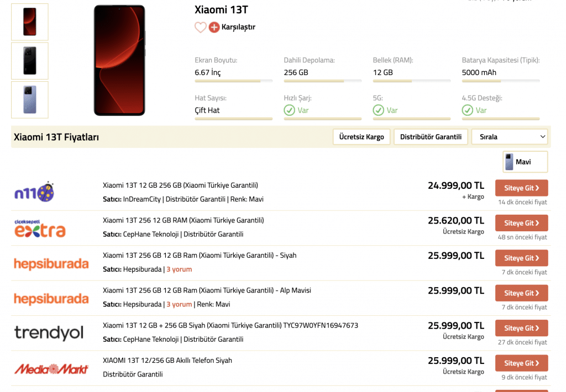Go to Hepsiburada site for the Siyah listing
Image resolution: width=566 pixels, height=392 pixels.
coord(522,258)
